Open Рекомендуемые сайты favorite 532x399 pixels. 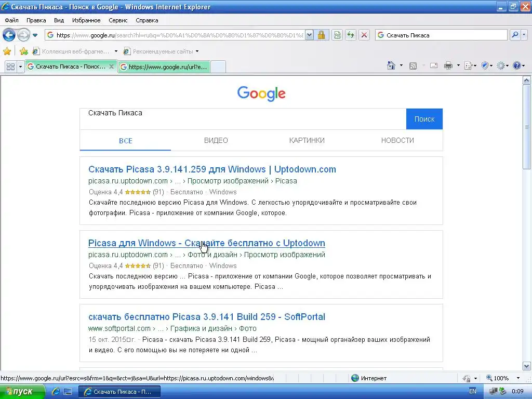pos(158,51)
